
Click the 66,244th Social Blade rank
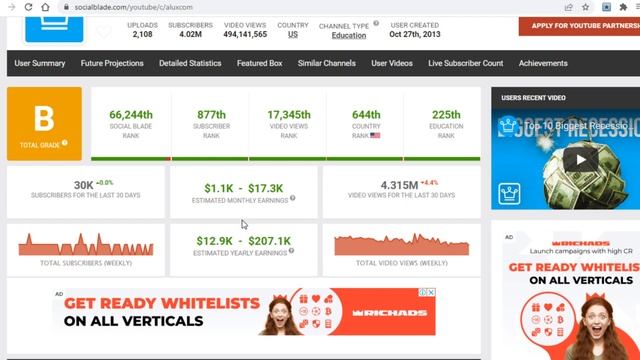click(131, 115)
